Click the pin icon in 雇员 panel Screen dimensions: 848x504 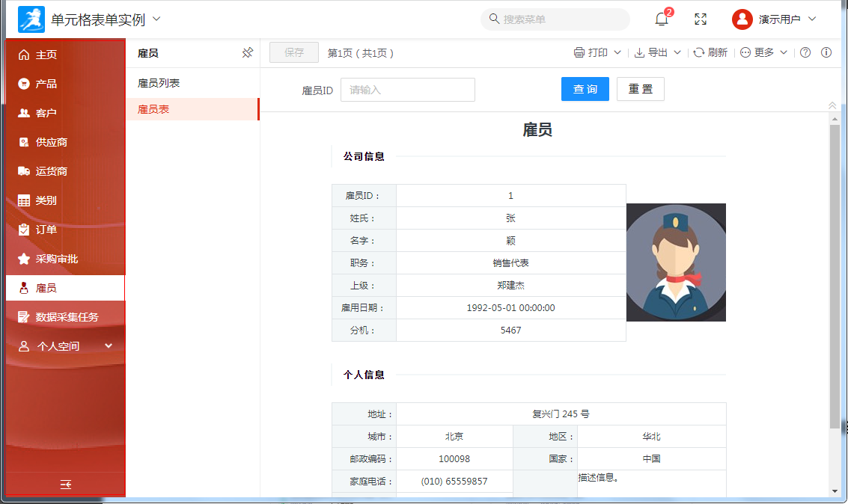click(248, 53)
